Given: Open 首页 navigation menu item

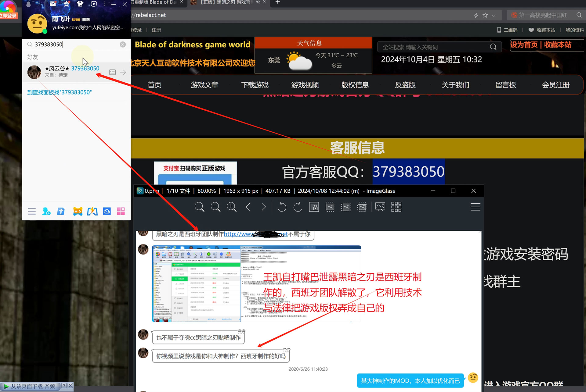Looking at the screenshot, I should 154,85.
